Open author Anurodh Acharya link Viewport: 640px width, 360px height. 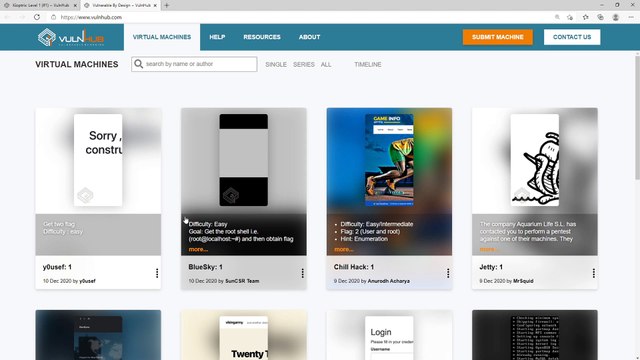click(389, 281)
